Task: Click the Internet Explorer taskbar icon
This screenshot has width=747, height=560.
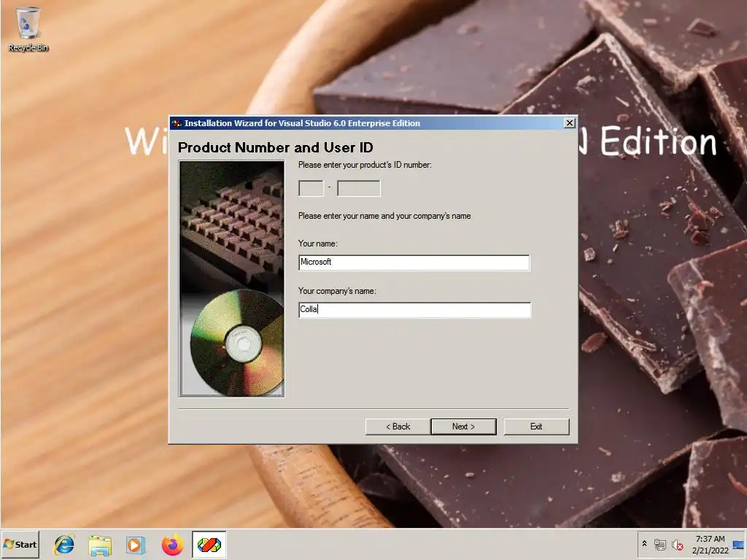Action: coord(64,545)
